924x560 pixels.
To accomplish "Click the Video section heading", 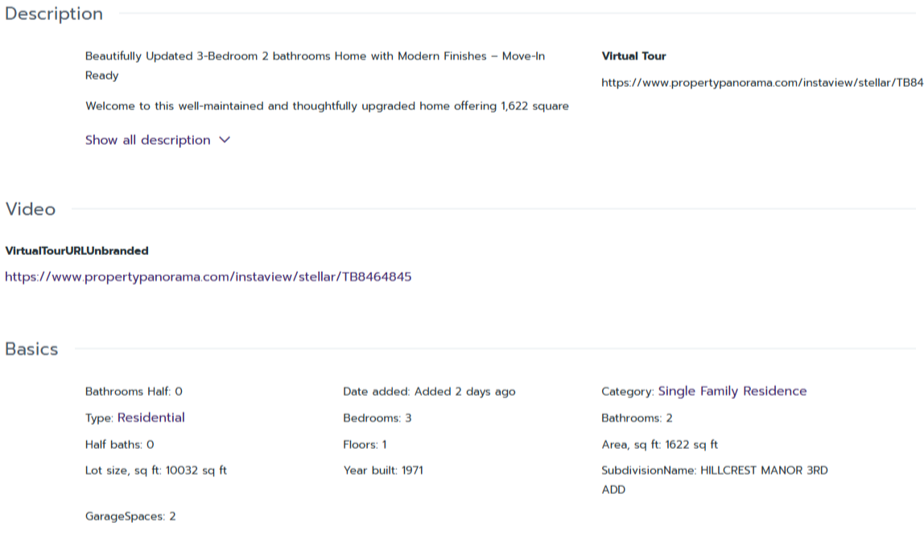I will coord(31,209).
